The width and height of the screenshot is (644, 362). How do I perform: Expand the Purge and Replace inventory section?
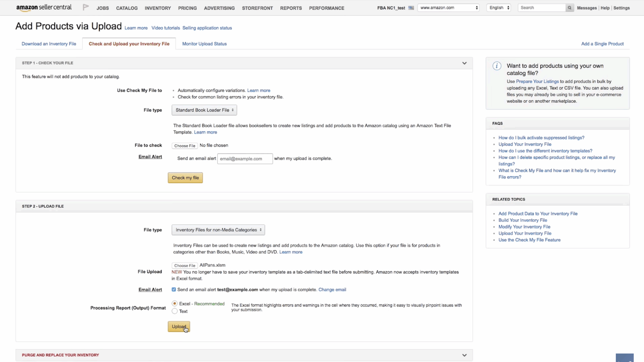(x=464, y=355)
